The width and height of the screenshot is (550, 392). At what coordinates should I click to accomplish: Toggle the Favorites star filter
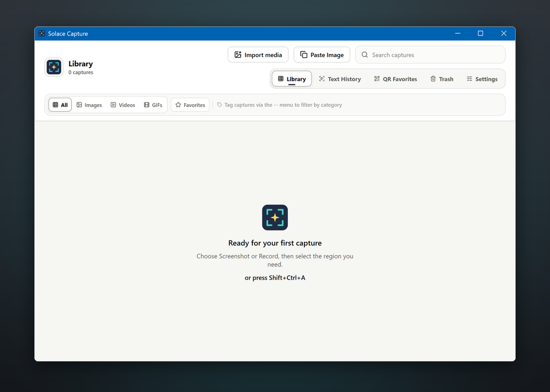[x=190, y=105]
